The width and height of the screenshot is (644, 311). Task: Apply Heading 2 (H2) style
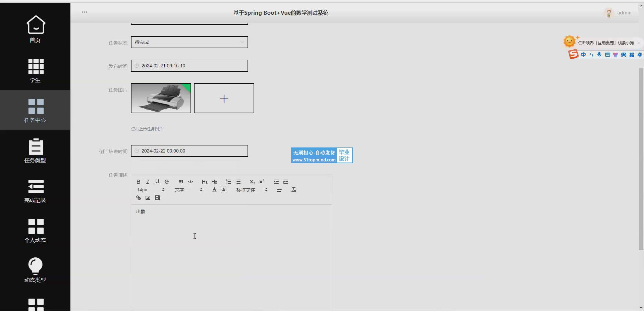click(214, 182)
